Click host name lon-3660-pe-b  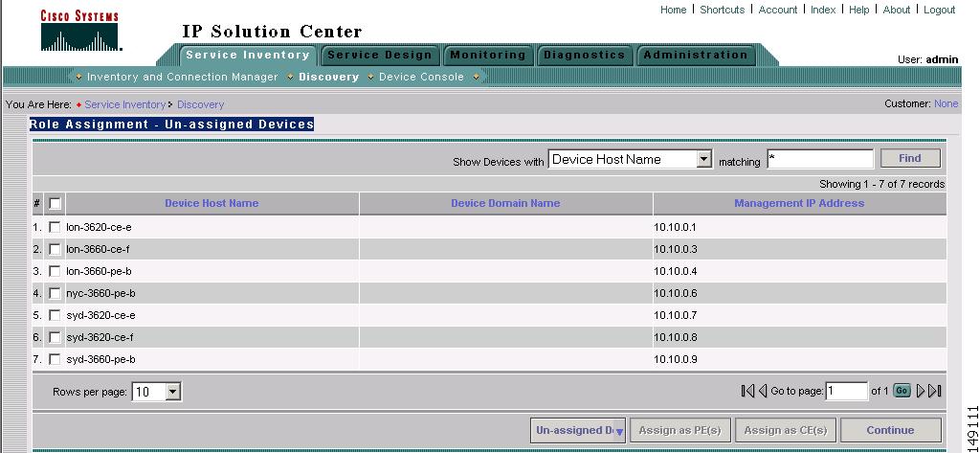tap(99, 271)
